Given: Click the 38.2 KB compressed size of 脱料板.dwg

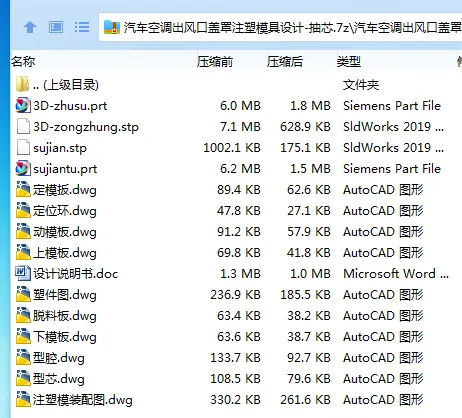Looking at the screenshot, I should (309, 316).
